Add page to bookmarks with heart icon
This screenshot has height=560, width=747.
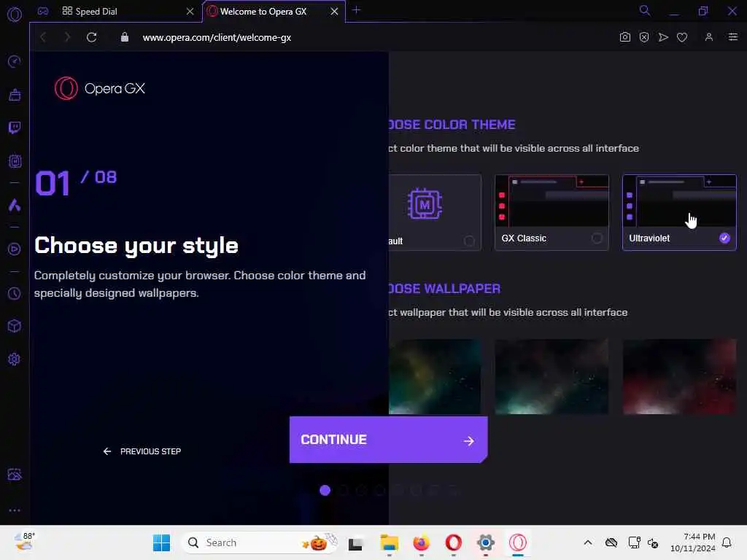coord(682,37)
